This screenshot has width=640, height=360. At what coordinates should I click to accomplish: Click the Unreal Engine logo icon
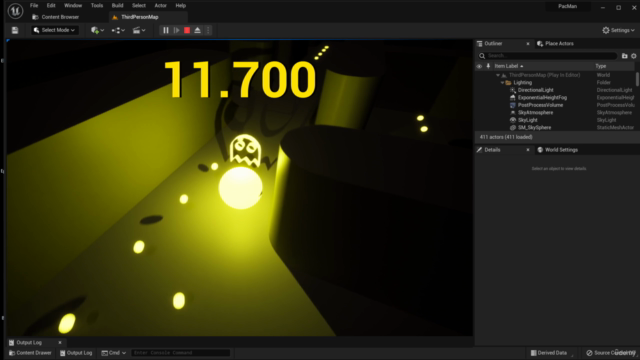coord(15,11)
